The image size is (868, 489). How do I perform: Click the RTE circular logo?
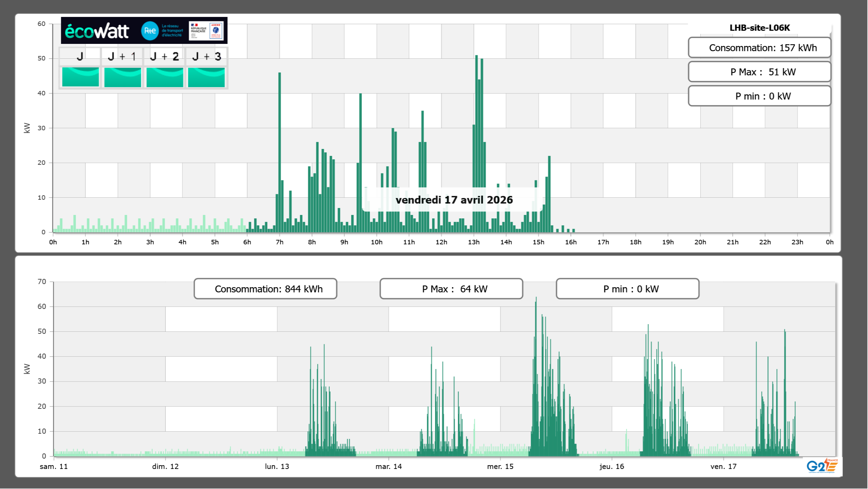[150, 31]
